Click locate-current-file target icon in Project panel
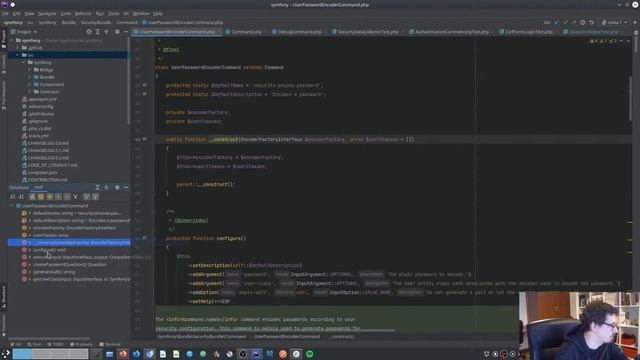This screenshot has width=640, height=360. [89, 31]
